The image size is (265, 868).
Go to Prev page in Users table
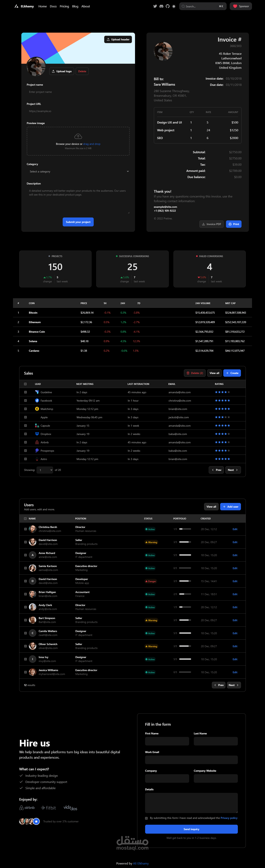(219, 685)
